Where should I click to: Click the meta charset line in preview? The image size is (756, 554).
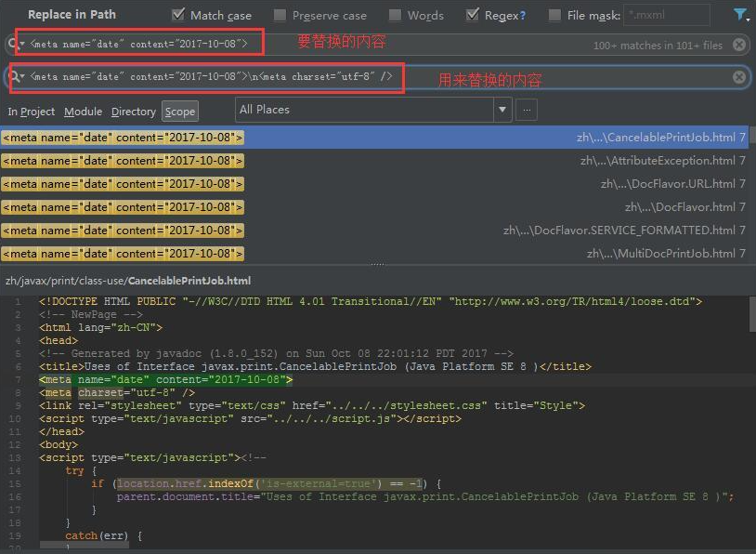click(x=117, y=393)
